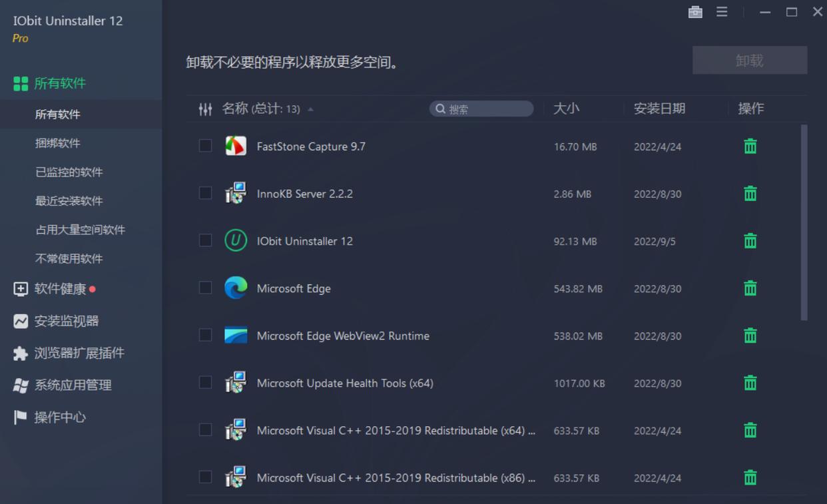Screen dimensions: 827x504
Task: Tick the checkbox for IObit Uninstaller 12
Action: 206,240
